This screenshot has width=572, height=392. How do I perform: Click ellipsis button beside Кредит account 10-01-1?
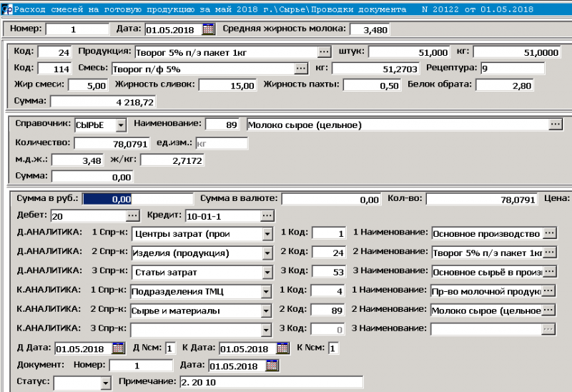tap(267, 215)
